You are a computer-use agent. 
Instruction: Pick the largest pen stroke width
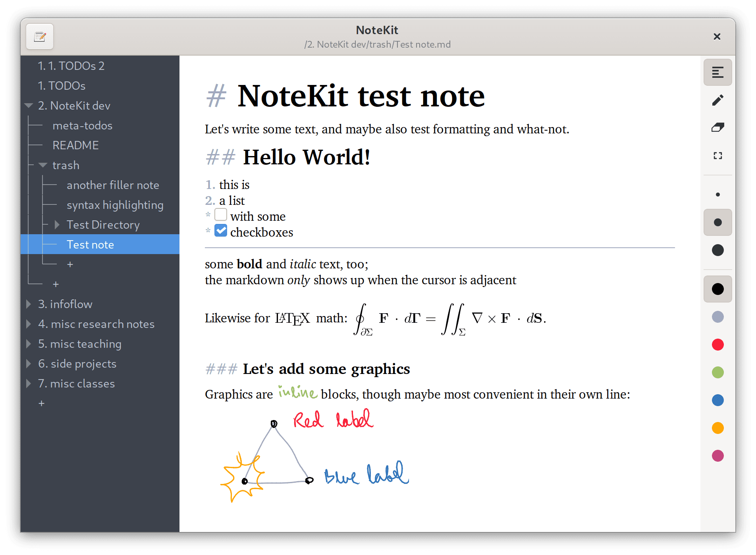(717, 250)
